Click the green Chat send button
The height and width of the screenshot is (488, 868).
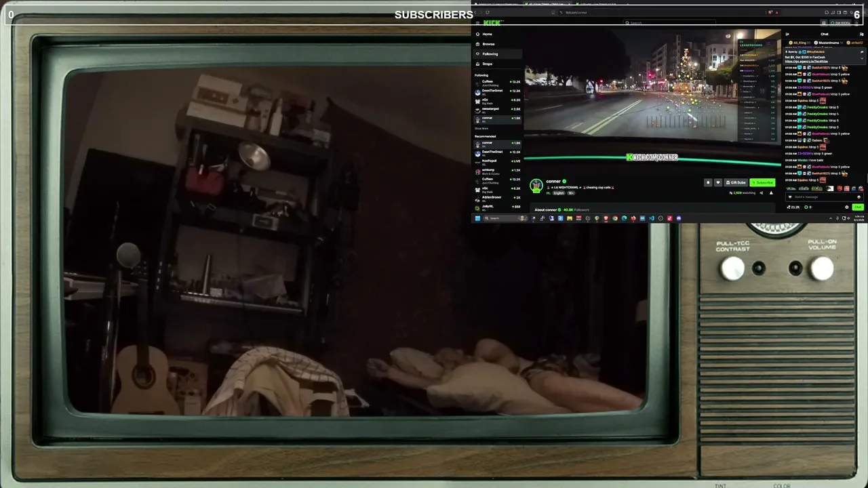coord(858,207)
